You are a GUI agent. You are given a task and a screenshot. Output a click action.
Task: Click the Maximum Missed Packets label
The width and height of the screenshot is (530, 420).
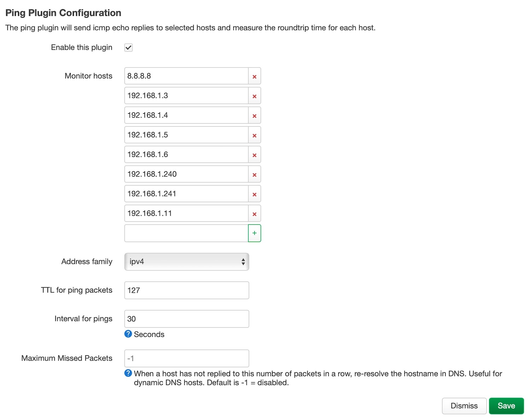click(67, 358)
